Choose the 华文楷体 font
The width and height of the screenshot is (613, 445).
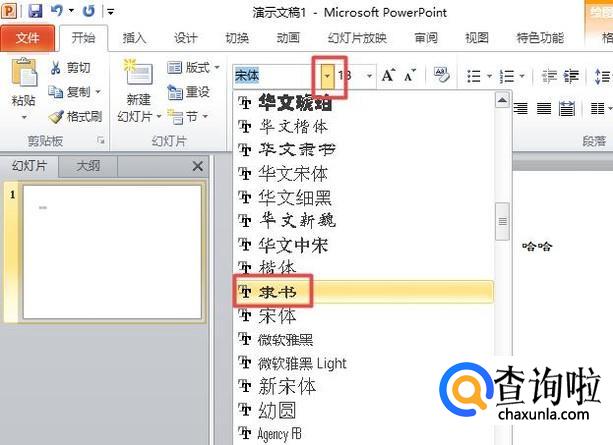click(x=363, y=127)
